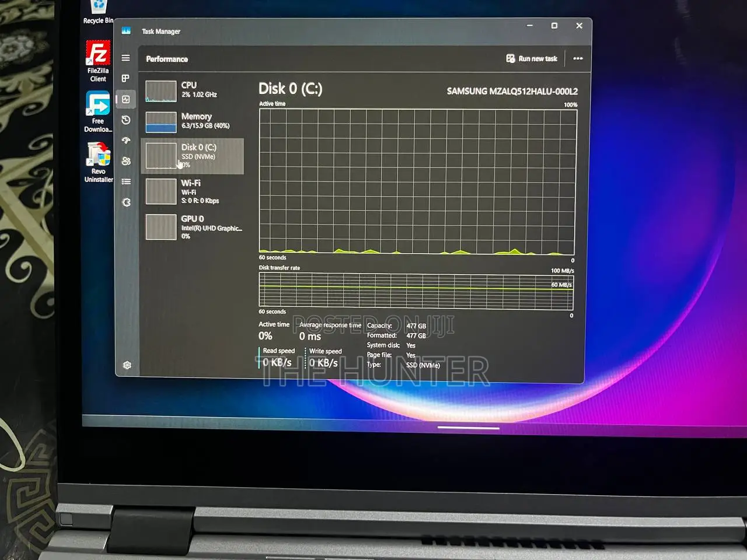Click the Task Manager title text
747x560 pixels.
point(161,32)
